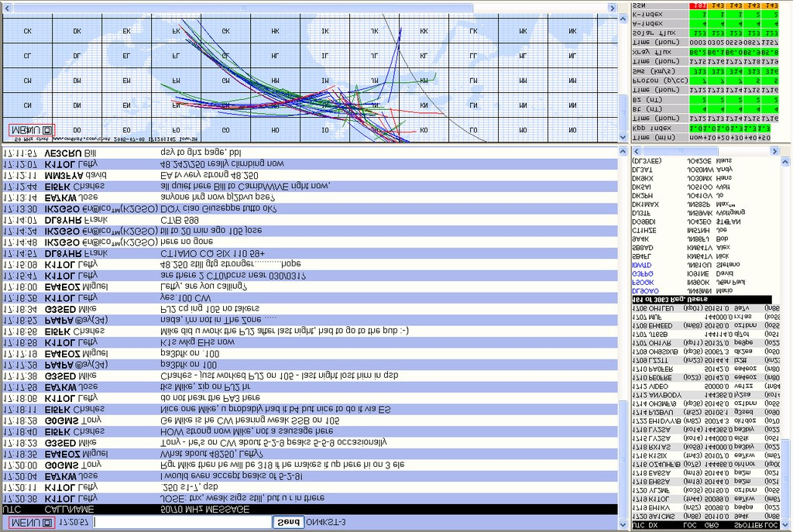Select callsign IK2GSO in the 17:13:30 chat row
Image resolution: width=793 pixels, height=532 pixels.
point(62,209)
